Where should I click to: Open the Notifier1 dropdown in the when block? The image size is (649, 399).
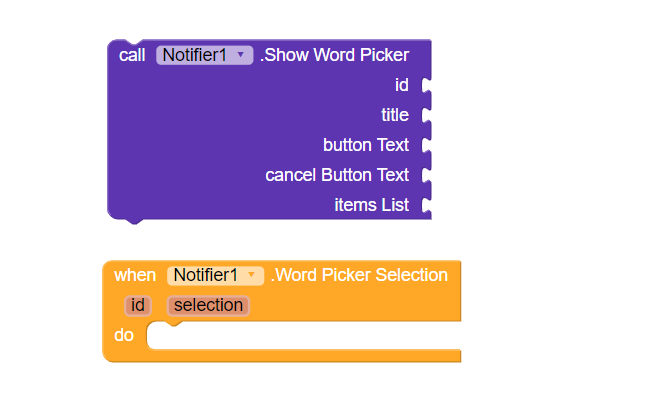click(215, 275)
